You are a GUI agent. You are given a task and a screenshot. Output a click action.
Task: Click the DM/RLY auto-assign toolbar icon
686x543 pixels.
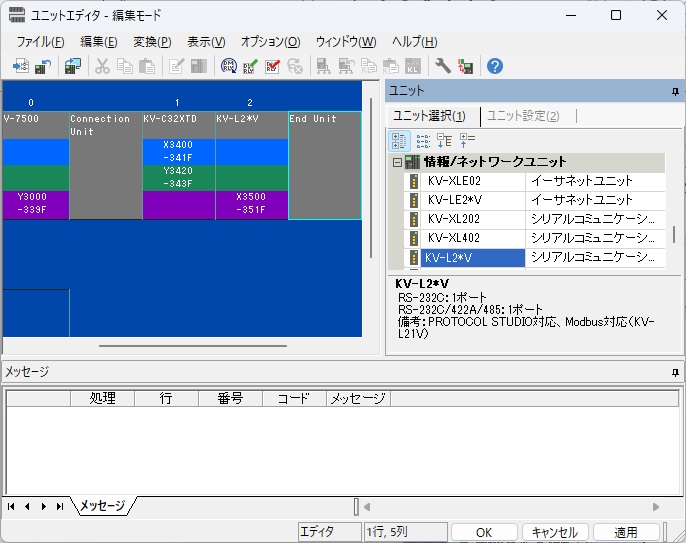point(229,66)
